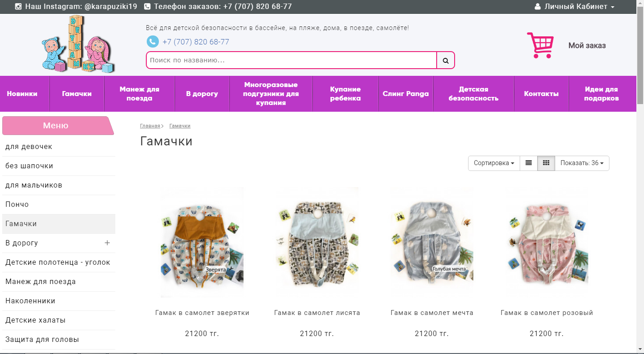Switch to list view icon
The width and height of the screenshot is (644, 354).
click(x=529, y=163)
